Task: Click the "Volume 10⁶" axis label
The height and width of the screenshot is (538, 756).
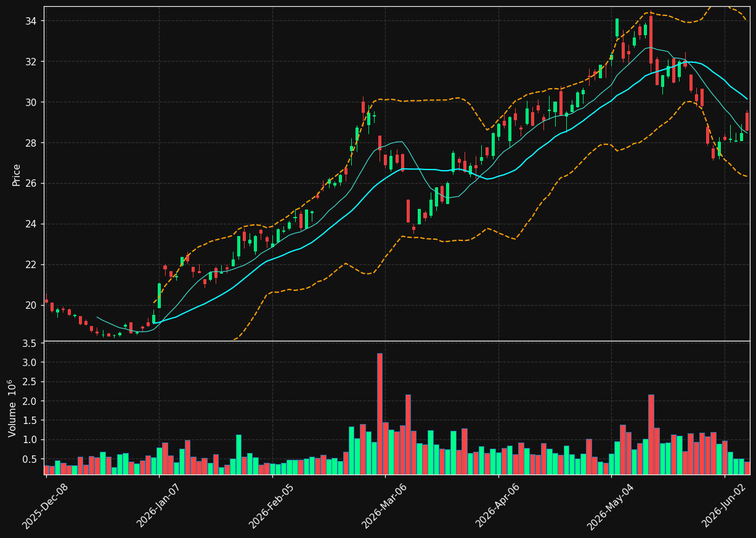Action: [x=12, y=408]
